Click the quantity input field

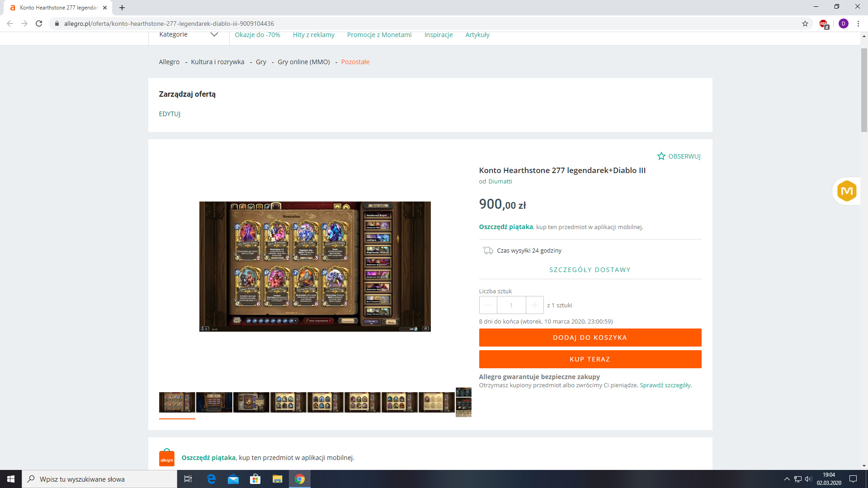click(511, 305)
